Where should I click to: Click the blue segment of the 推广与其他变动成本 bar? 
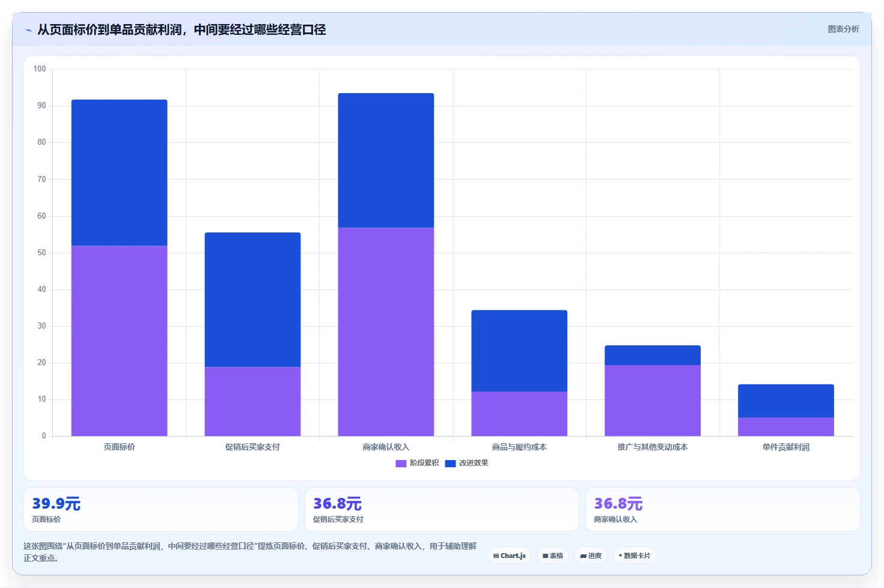(653, 355)
